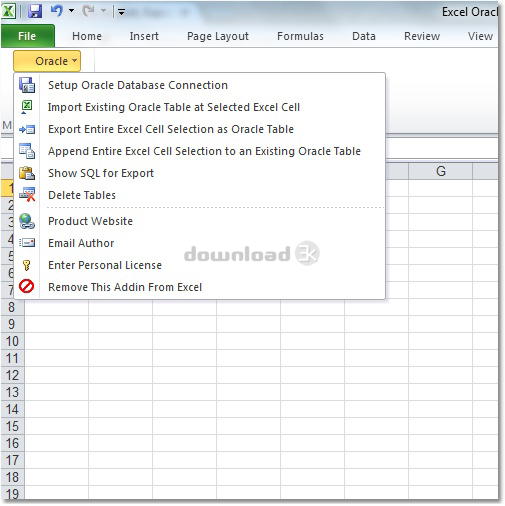
Task: Switch to the Page Layout tab
Action: (x=218, y=36)
